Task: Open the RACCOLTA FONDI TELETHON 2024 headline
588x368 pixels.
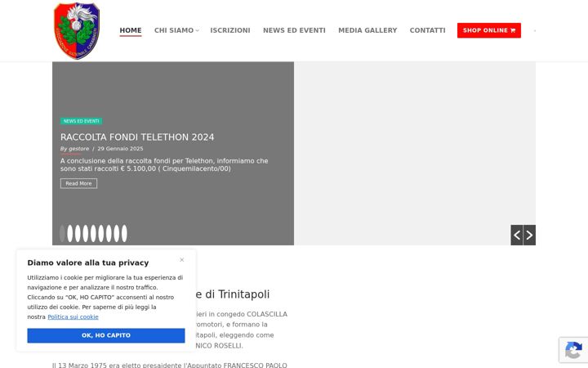Action: 137,137
